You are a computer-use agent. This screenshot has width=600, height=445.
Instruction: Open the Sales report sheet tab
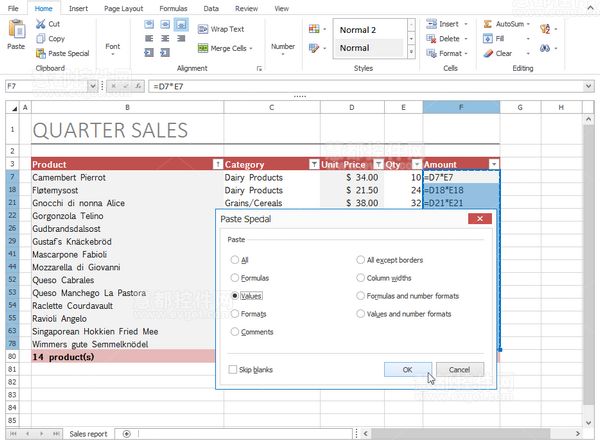[88, 434]
